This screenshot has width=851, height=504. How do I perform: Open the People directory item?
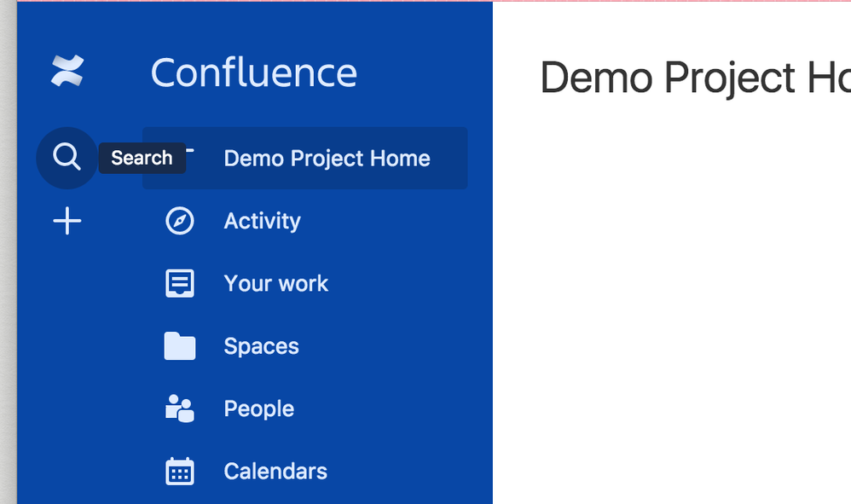[259, 408]
